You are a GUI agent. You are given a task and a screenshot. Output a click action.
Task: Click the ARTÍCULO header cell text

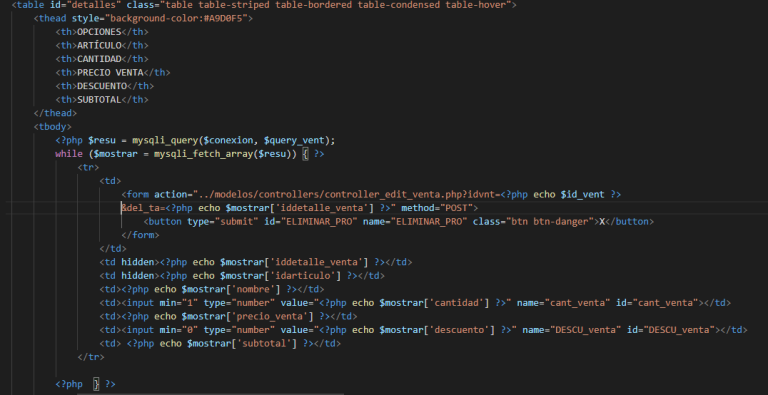click(99, 46)
